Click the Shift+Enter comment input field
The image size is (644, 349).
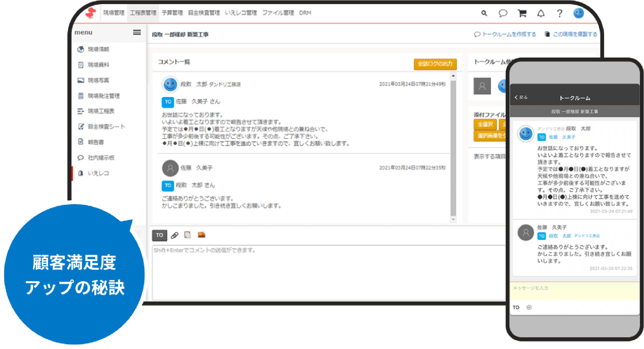pos(329,272)
